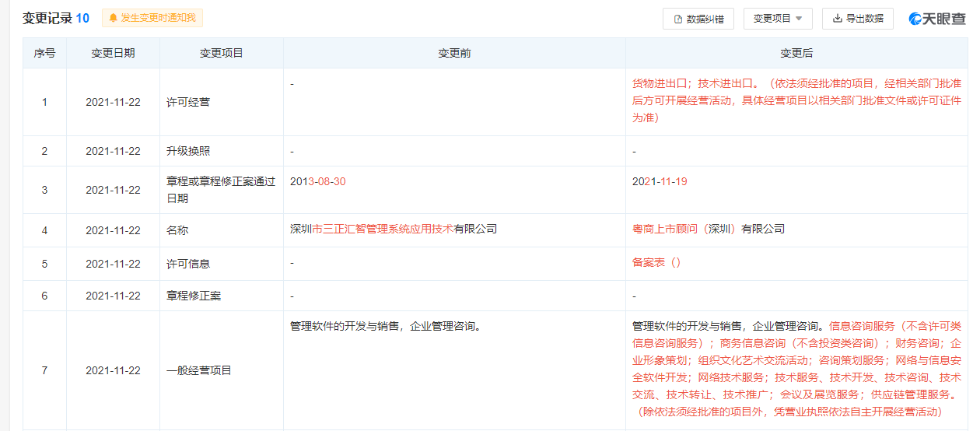The image size is (980, 431).
Task: Click the 变更日期 column header
Action: click(x=113, y=53)
